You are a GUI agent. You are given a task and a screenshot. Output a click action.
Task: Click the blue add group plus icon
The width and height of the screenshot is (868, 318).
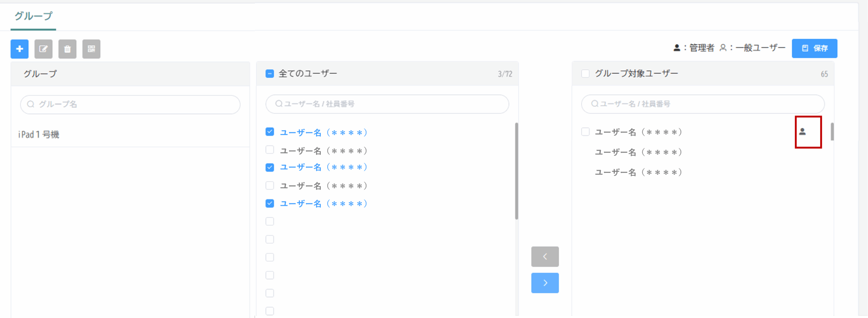[x=19, y=49]
